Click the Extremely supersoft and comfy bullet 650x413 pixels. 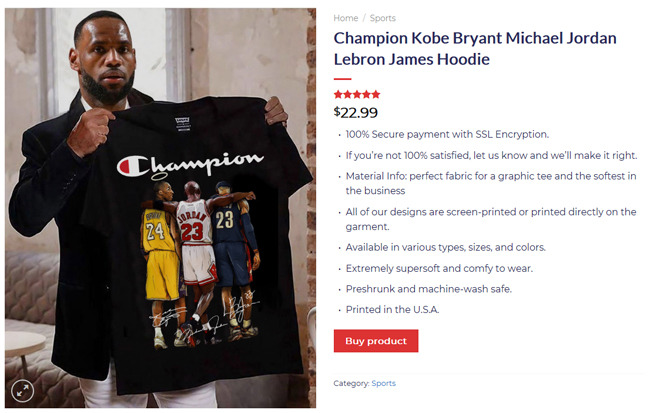click(x=439, y=268)
